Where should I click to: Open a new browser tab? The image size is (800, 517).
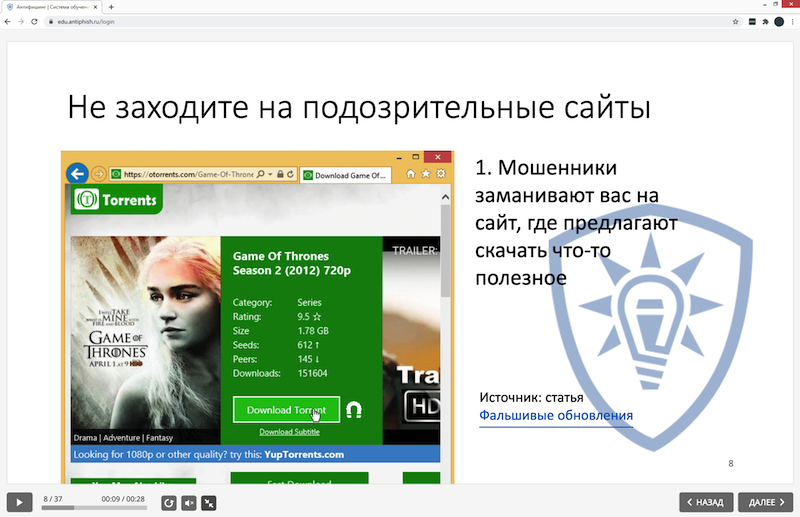point(111,7)
